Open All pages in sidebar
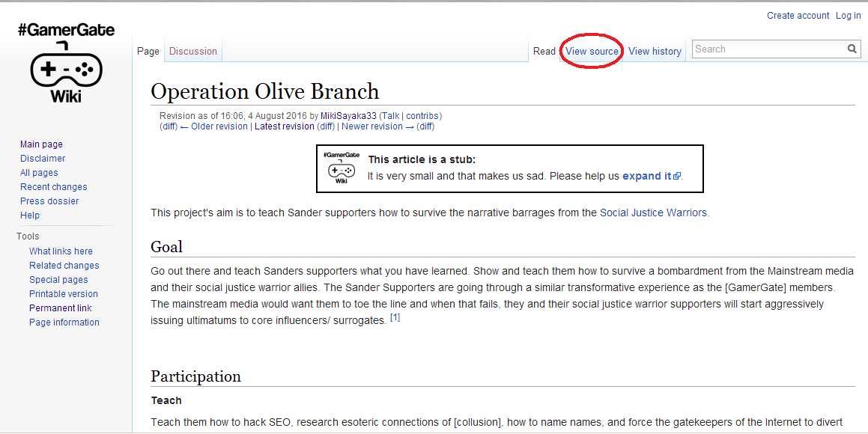 click(x=39, y=173)
